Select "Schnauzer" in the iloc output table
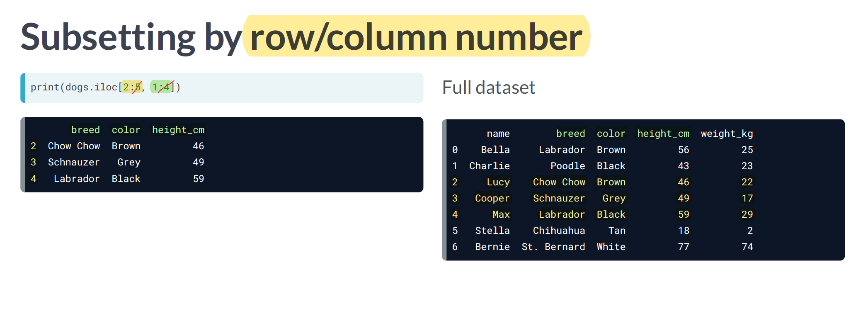868x311 pixels. [x=74, y=162]
